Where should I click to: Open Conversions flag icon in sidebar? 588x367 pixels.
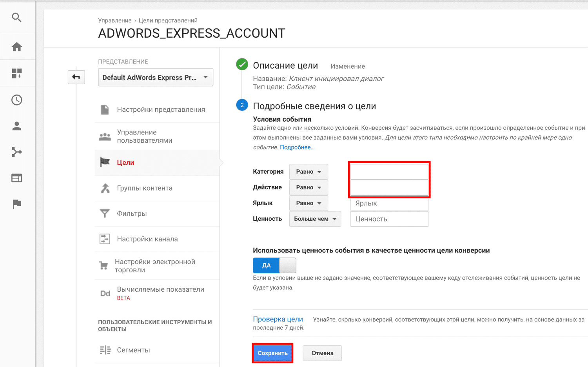tap(16, 204)
